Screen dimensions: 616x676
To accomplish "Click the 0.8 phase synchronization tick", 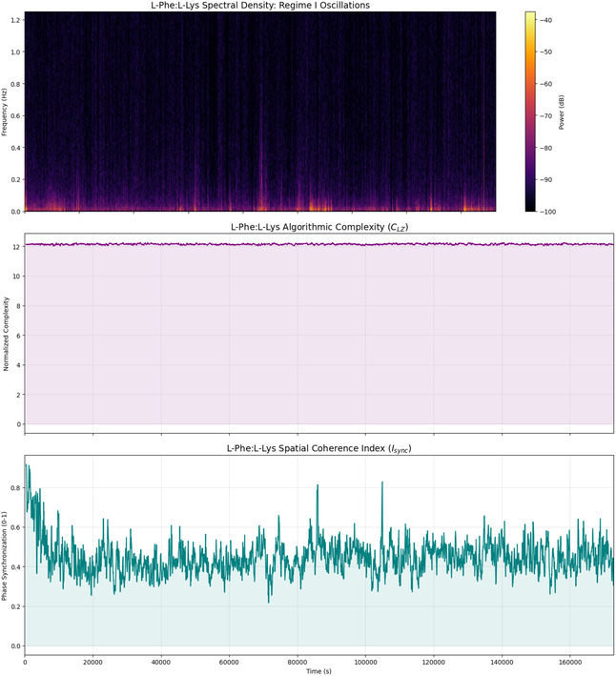I will click(x=15, y=487).
